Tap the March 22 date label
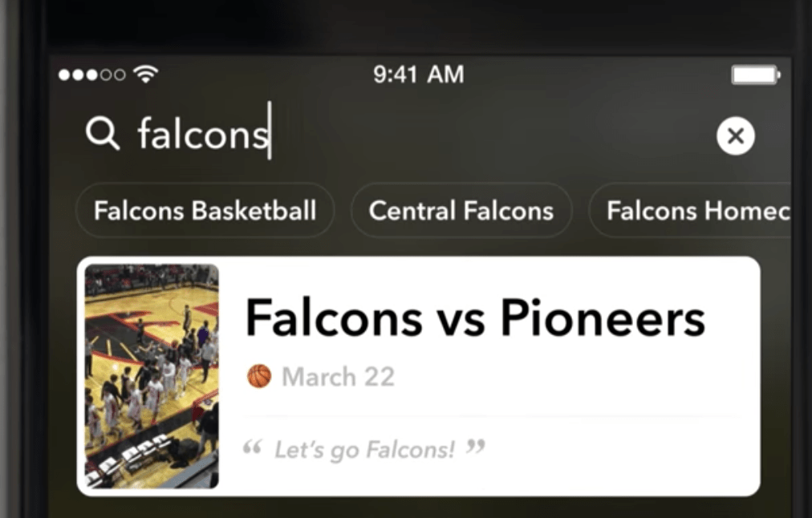Viewport: 812px width, 518px height. click(x=338, y=376)
